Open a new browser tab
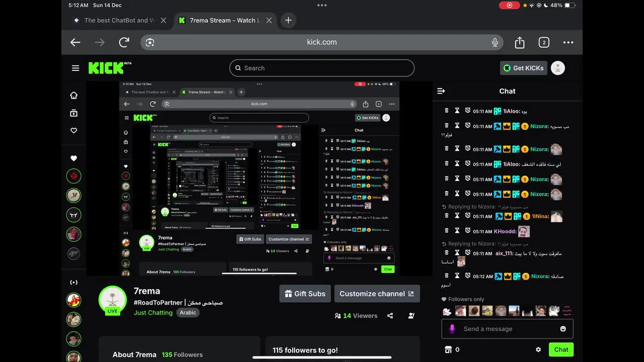This screenshot has width=644, height=362. coord(288,20)
